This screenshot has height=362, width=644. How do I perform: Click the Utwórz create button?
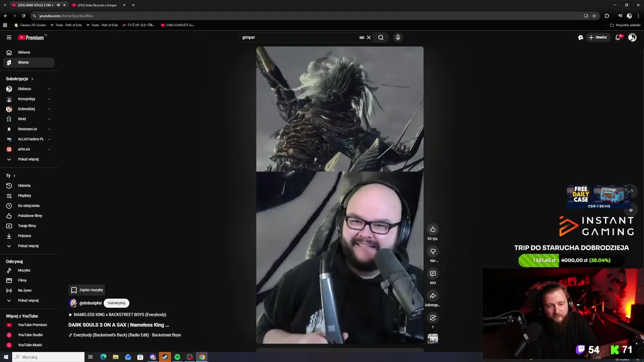(598, 37)
